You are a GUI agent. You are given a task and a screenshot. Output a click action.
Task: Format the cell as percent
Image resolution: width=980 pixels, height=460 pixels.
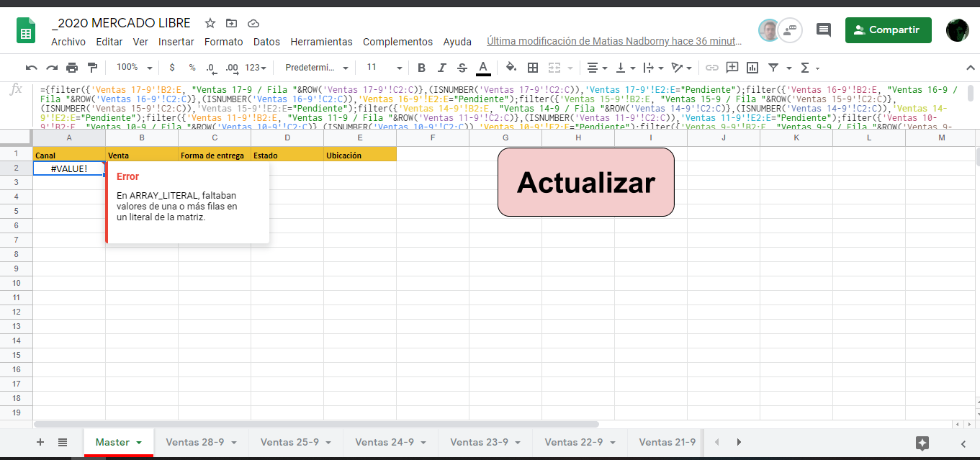pyautogui.click(x=192, y=68)
